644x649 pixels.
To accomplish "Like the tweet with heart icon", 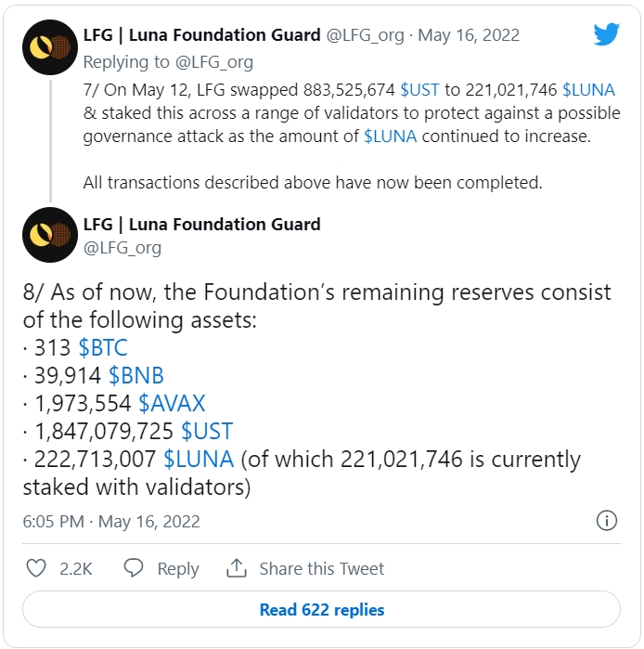I will [36, 568].
